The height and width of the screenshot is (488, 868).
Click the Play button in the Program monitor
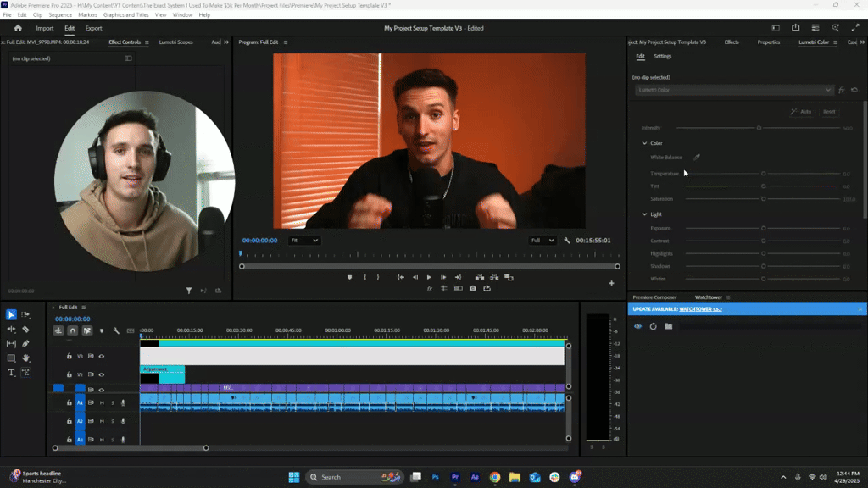point(429,277)
